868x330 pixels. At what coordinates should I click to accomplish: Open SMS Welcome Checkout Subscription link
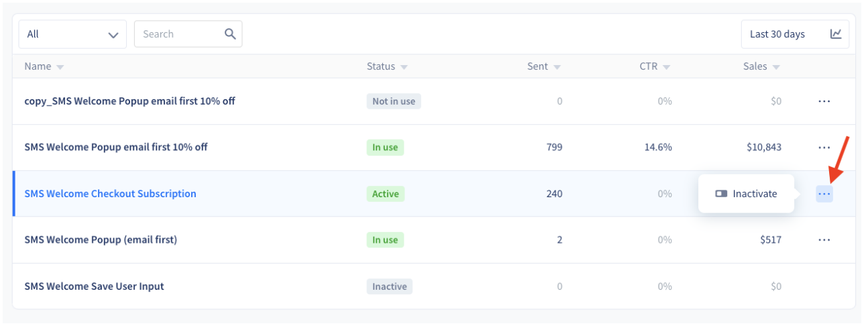pyautogui.click(x=110, y=194)
